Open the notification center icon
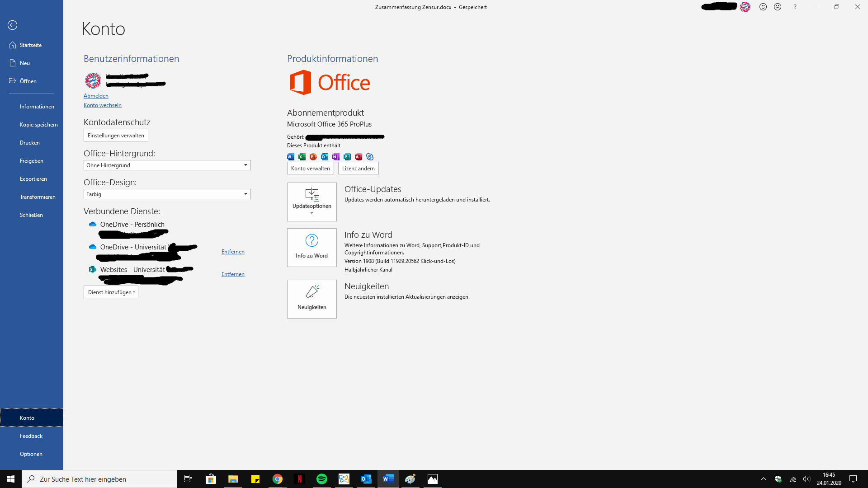Image resolution: width=868 pixels, height=488 pixels. click(853, 479)
